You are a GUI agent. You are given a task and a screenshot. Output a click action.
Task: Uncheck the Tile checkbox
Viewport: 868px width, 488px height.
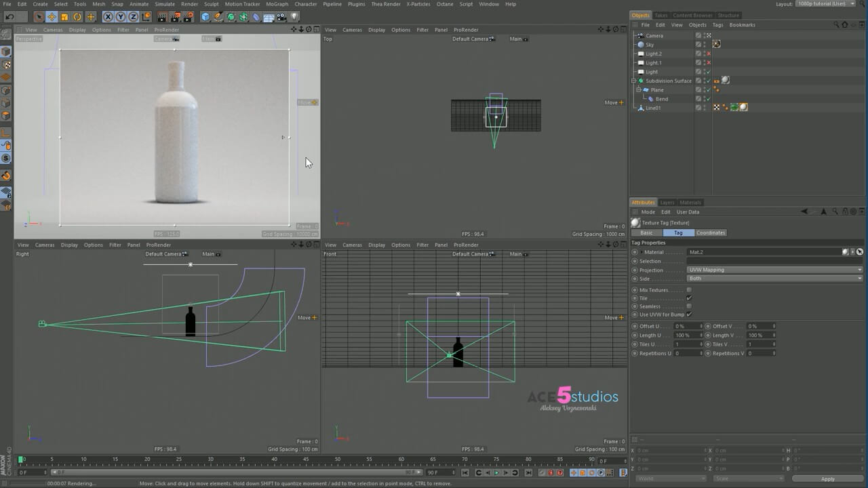[x=689, y=298]
